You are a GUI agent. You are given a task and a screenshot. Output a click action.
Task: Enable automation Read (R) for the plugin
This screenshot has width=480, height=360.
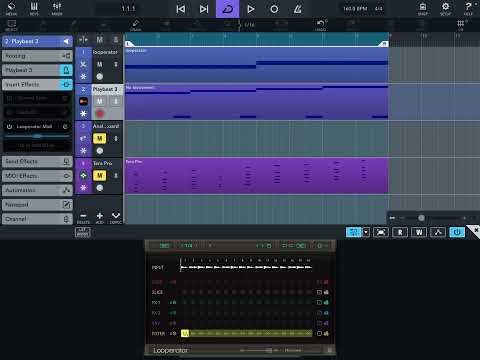pyautogui.click(x=400, y=232)
